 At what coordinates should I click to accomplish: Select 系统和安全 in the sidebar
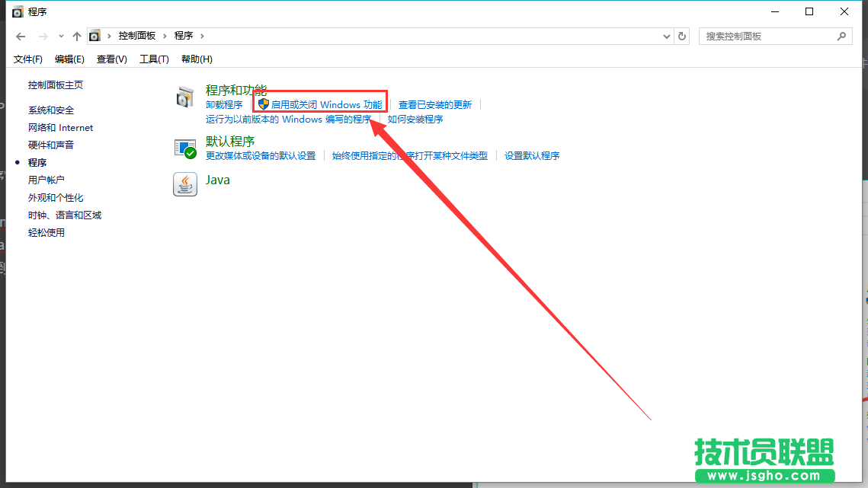pyautogui.click(x=51, y=110)
